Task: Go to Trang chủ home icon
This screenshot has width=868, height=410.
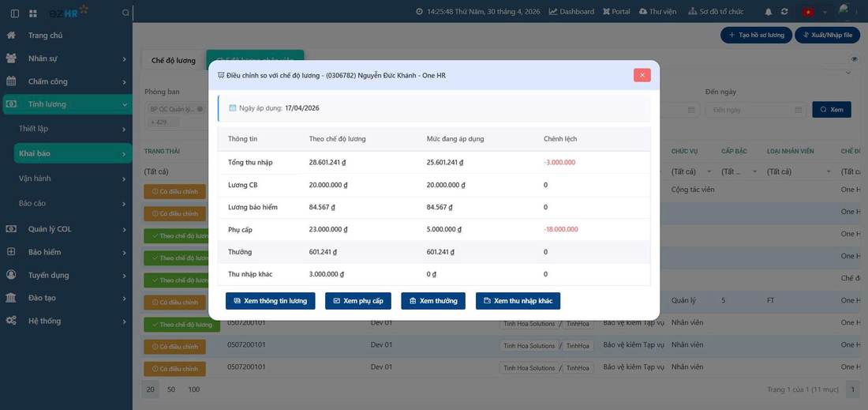Action: [x=11, y=36]
